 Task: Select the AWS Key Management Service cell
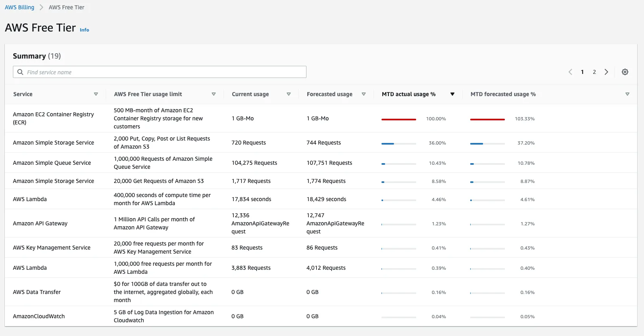coord(52,248)
